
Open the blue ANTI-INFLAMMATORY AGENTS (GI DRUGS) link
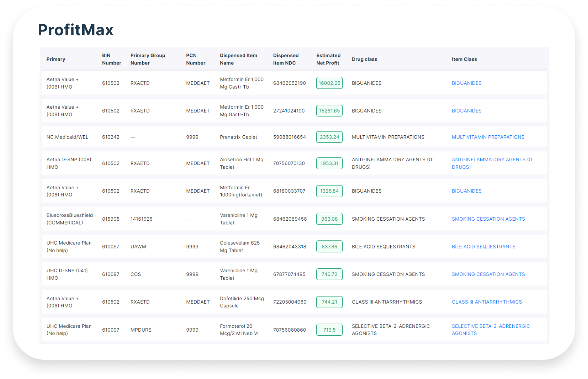492,163
